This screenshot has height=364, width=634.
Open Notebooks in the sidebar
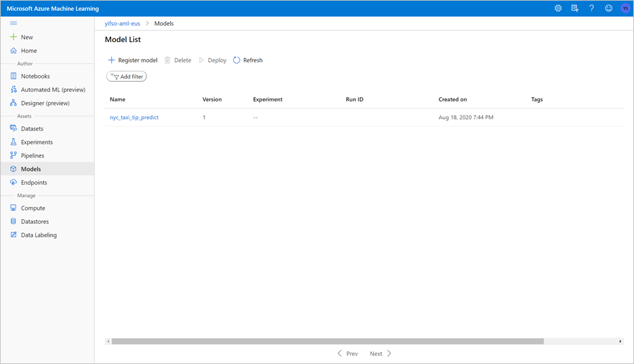pos(35,76)
